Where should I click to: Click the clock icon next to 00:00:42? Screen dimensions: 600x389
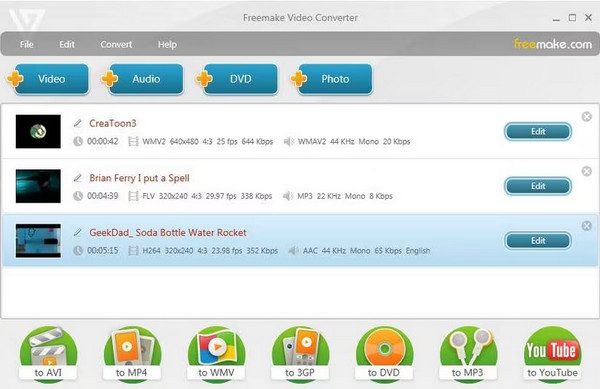[78, 141]
